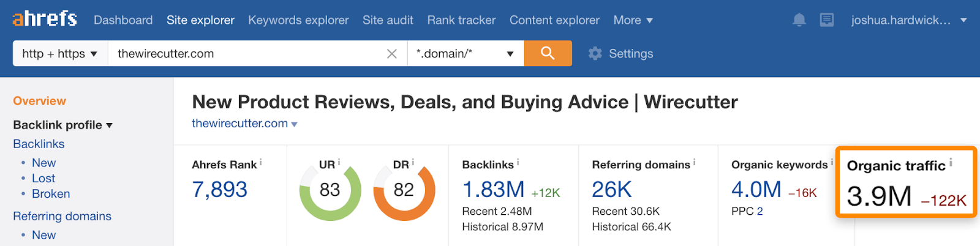The image size is (980, 246).
Task: Open the notifications bell
Action: point(799,20)
